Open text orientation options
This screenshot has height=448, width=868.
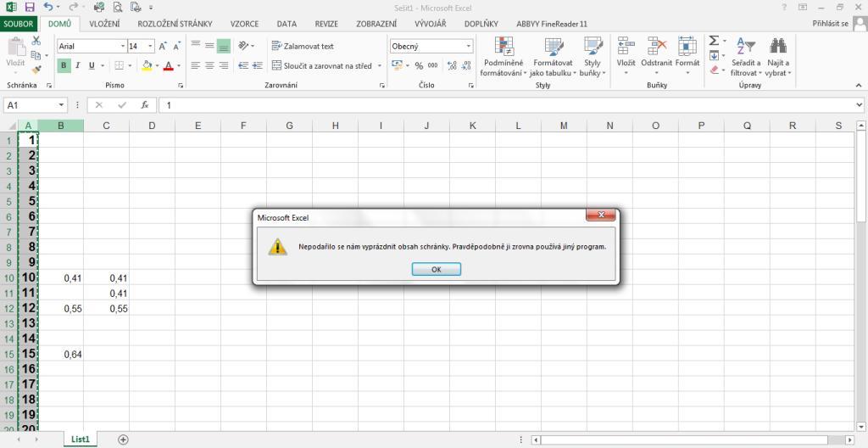coord(247,46)
